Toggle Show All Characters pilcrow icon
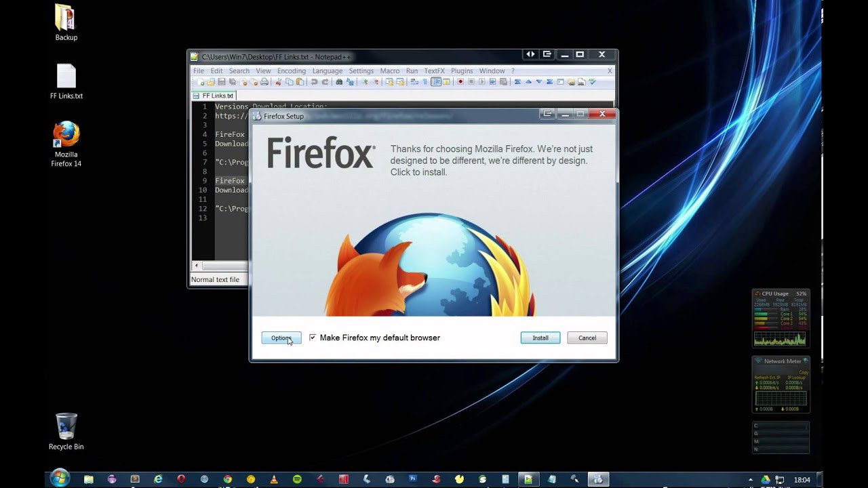The image size is (868, 488). pos(425,82)
